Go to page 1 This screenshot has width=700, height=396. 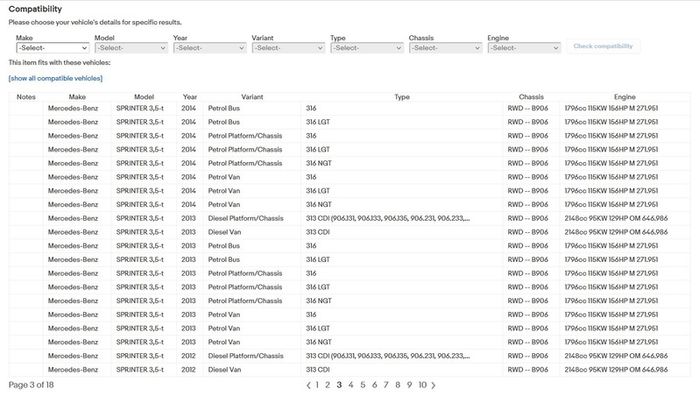point(317,385)
